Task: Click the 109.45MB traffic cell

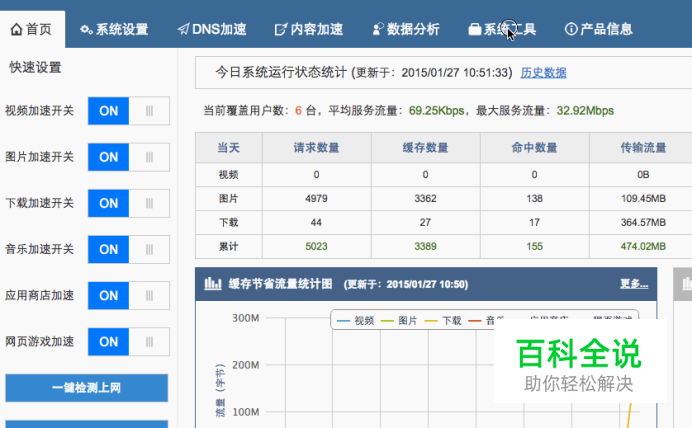Action: [x=643, y=199]
